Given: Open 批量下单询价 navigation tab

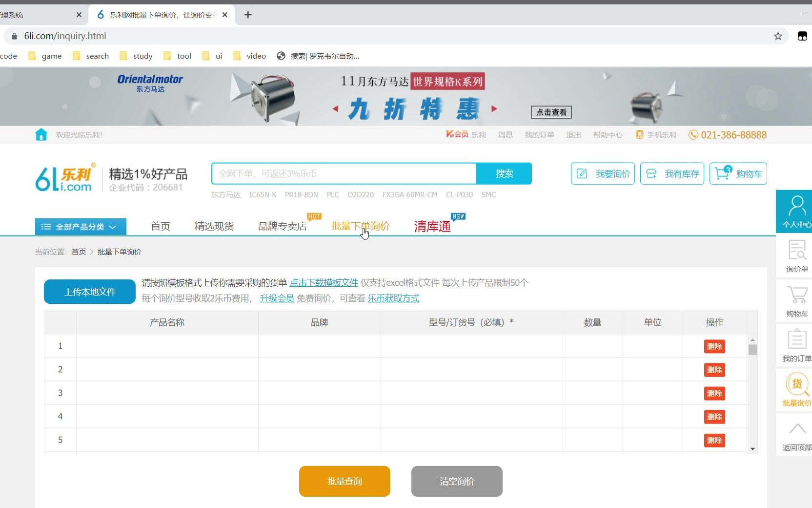Looking at the screenshot, I should pos(361,226).
